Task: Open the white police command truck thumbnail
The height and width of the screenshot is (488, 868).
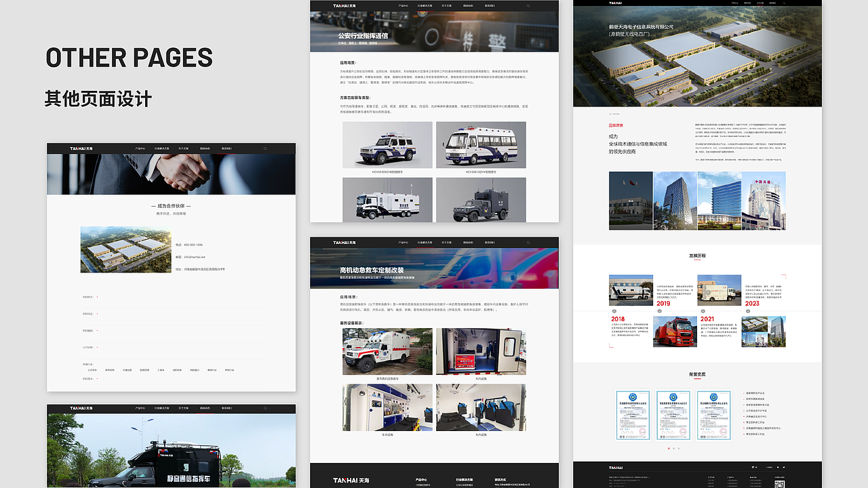Action: (387, 199)
